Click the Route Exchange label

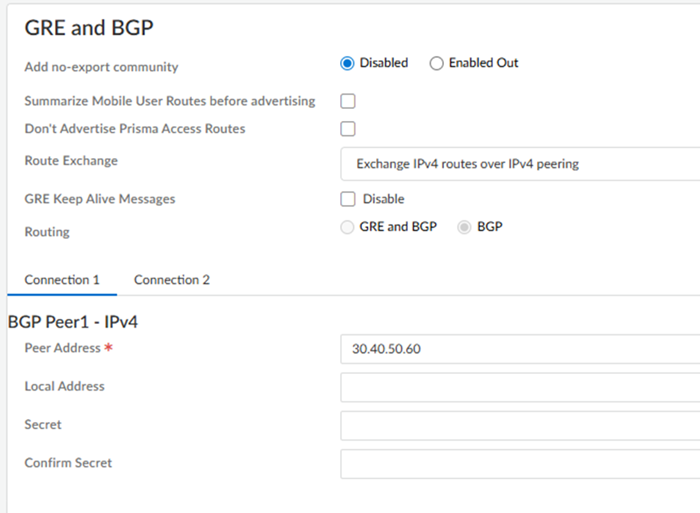click(71, 161)
